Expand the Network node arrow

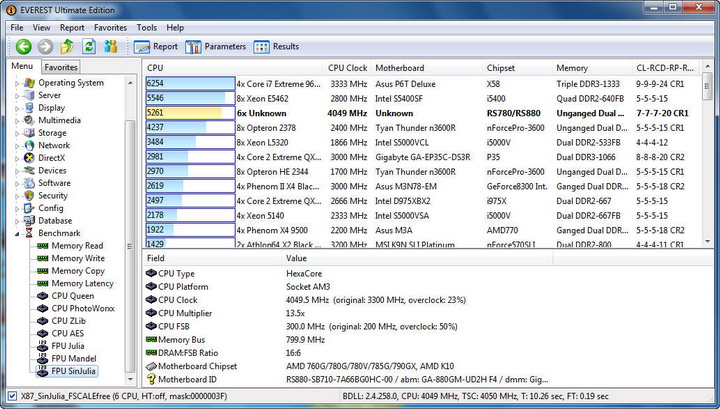[17, 146]
